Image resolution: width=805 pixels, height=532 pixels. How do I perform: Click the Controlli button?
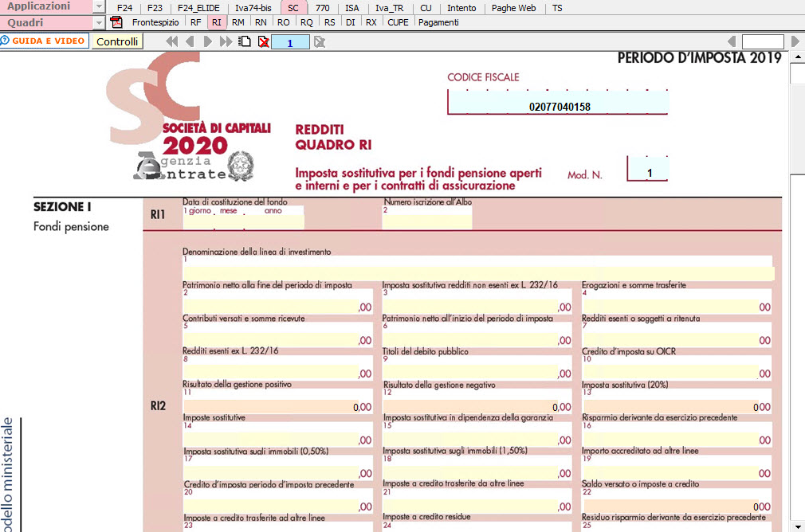coord(117,41)
